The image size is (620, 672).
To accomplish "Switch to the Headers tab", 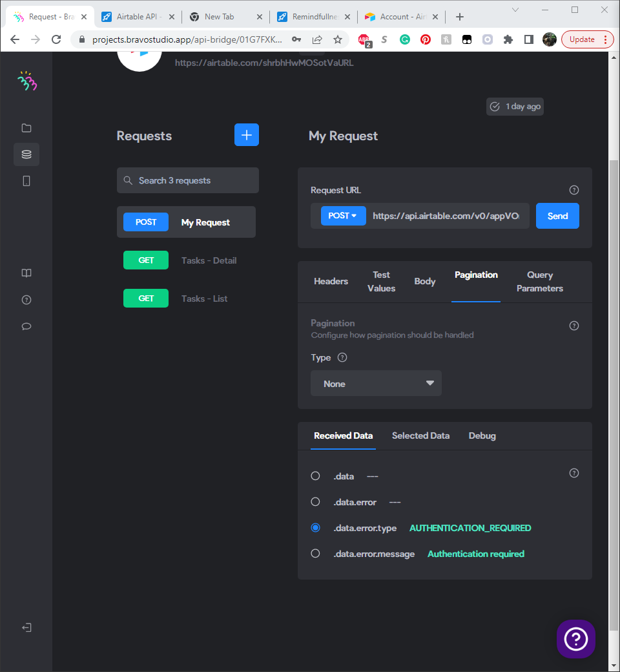I will pos(331,281).
